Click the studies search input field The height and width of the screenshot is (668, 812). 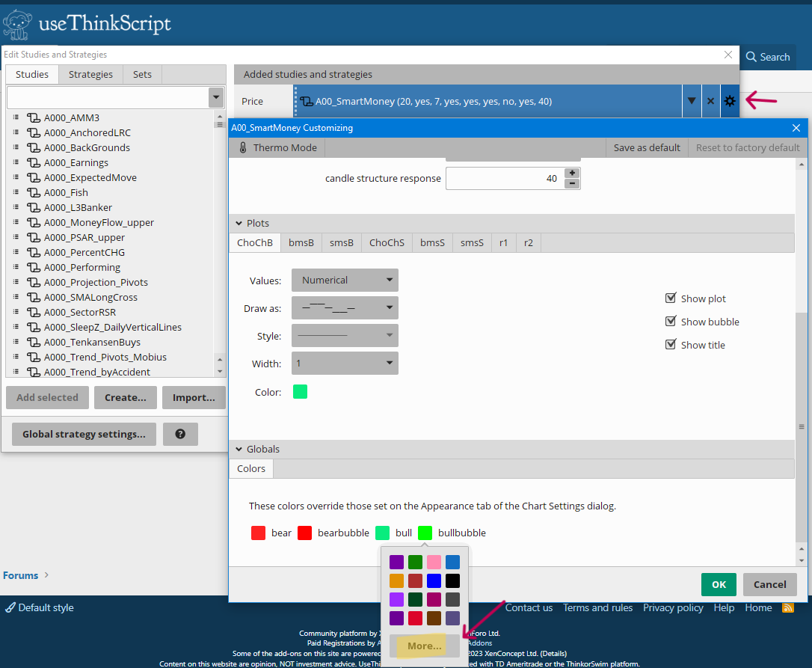[108, 97]
